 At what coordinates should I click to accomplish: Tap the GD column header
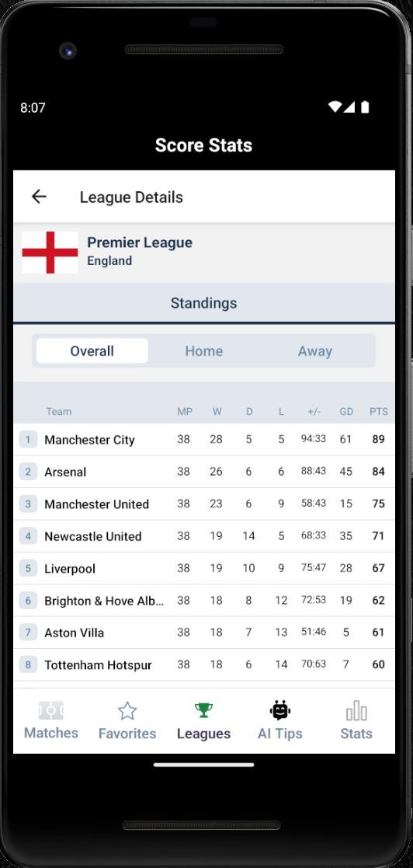(x=346, y=411)
